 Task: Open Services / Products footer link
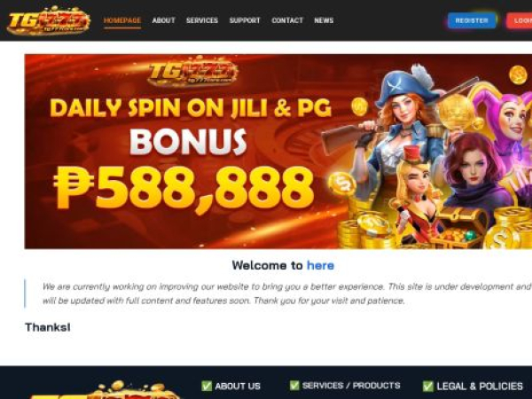click(x=351, y=386)
